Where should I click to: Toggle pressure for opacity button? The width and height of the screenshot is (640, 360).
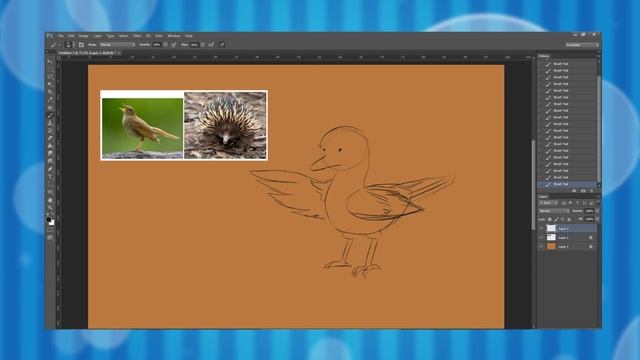(173, 44)
